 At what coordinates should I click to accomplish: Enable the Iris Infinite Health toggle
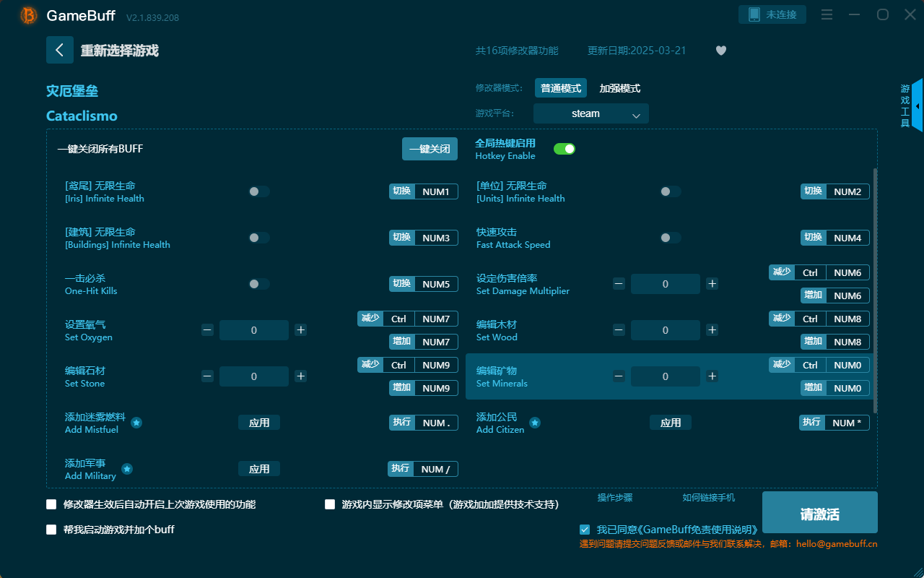pos(258,191)
